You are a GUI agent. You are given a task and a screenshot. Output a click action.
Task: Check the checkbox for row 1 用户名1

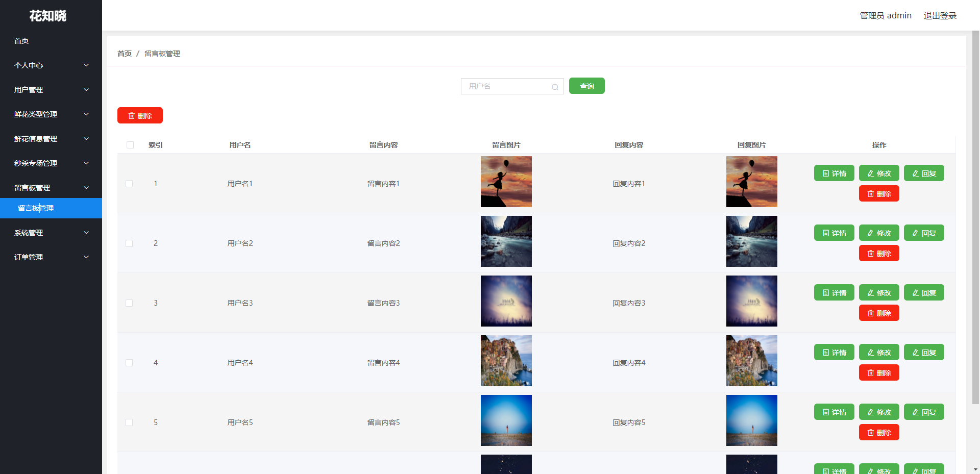pos(129,184)
